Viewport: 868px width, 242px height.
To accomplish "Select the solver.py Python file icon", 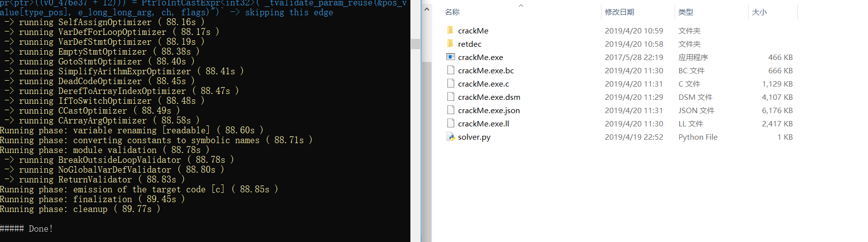I will tap(450, 137).
